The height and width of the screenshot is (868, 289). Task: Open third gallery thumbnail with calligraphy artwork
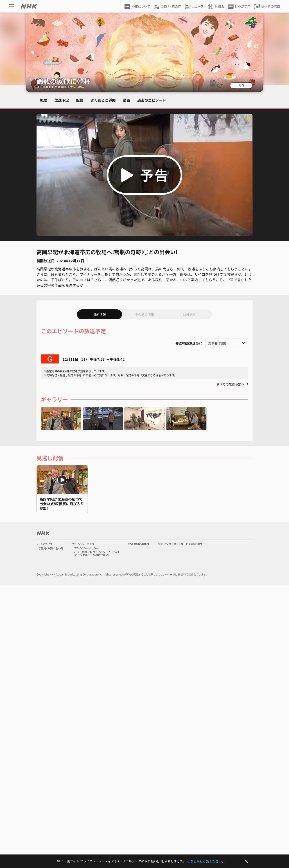144,419
